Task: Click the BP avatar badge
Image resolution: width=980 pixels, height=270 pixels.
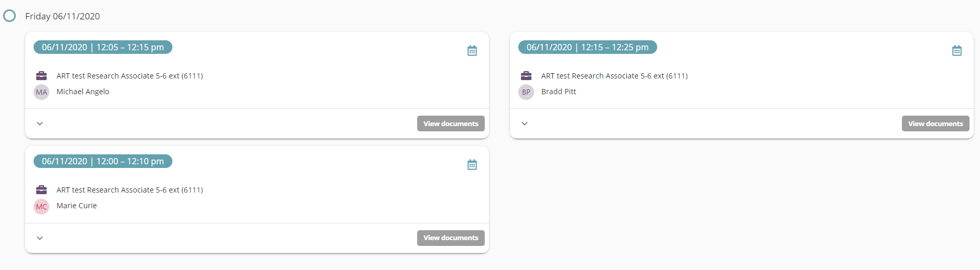Action: [x=526, y=92]
